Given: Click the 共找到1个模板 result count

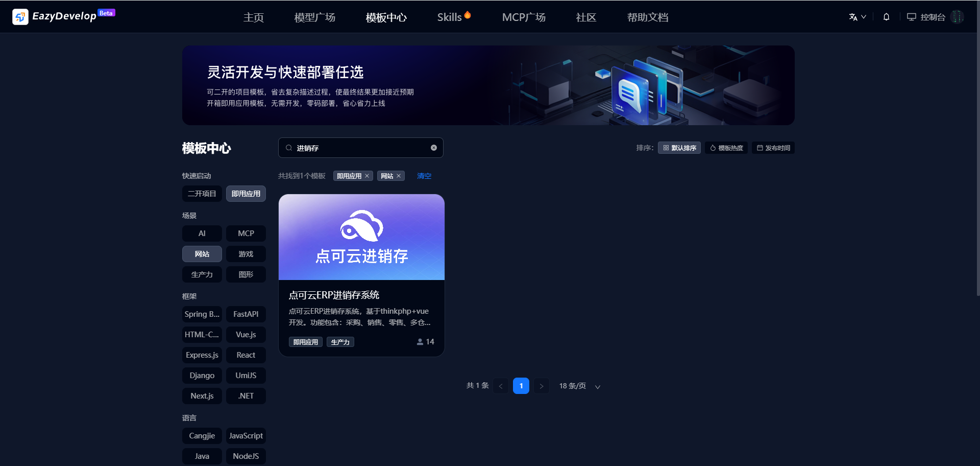Looking at the screenshot, I should 302,176.
